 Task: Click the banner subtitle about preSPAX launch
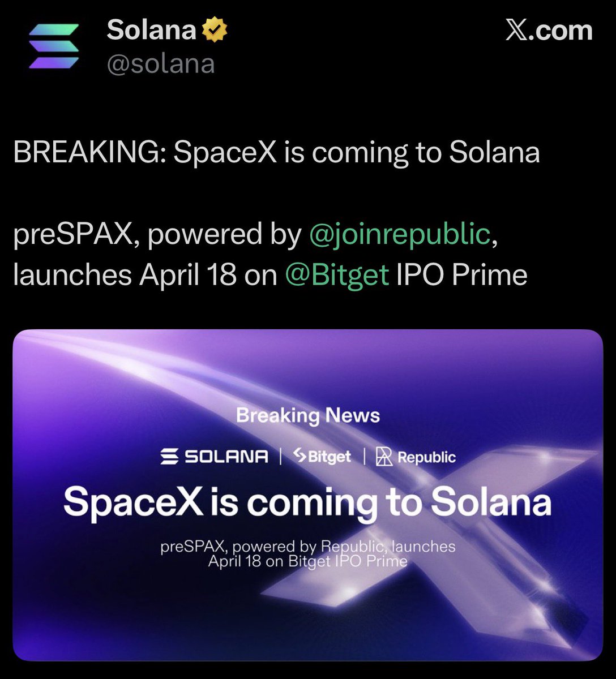pyautogui.click(x=307, y=554)
